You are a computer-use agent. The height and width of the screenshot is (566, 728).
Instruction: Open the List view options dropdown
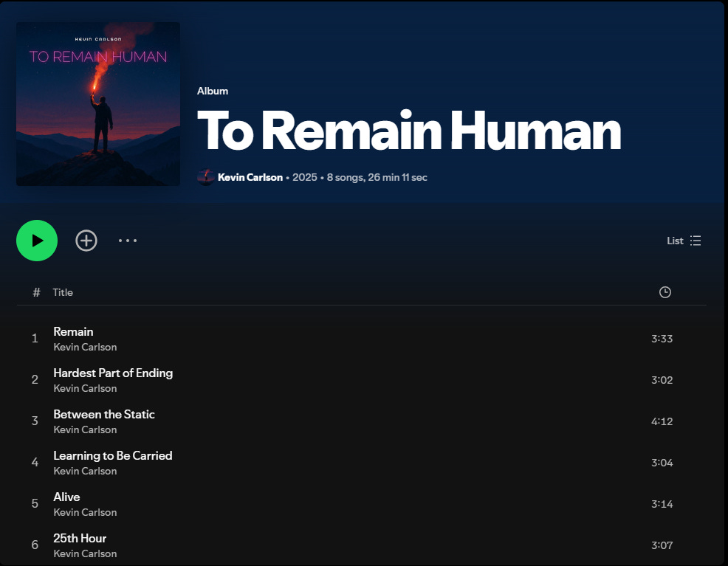(x=684, y=241)
